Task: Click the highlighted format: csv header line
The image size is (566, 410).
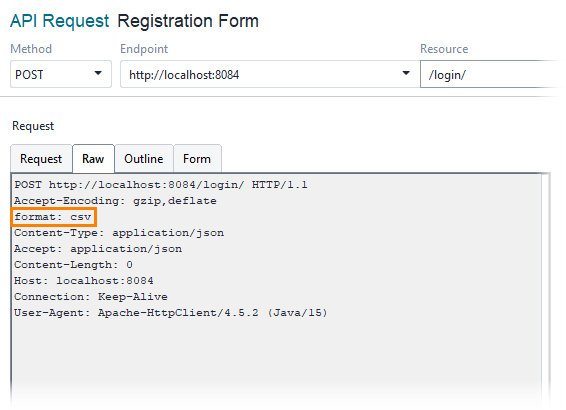Action: pos(53,217)
